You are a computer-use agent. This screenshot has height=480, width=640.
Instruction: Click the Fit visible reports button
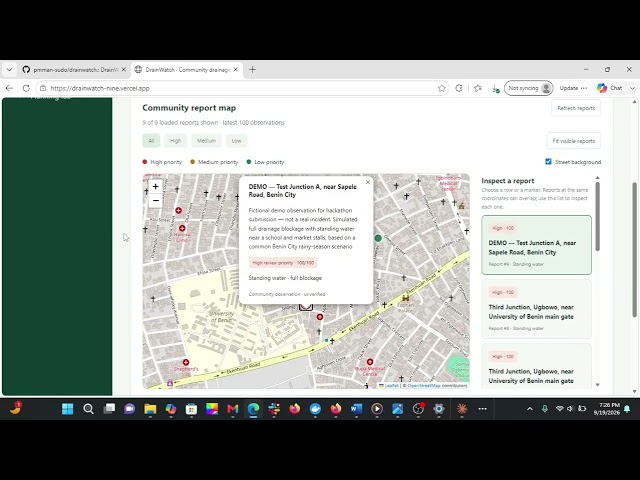tap(573, 141)
